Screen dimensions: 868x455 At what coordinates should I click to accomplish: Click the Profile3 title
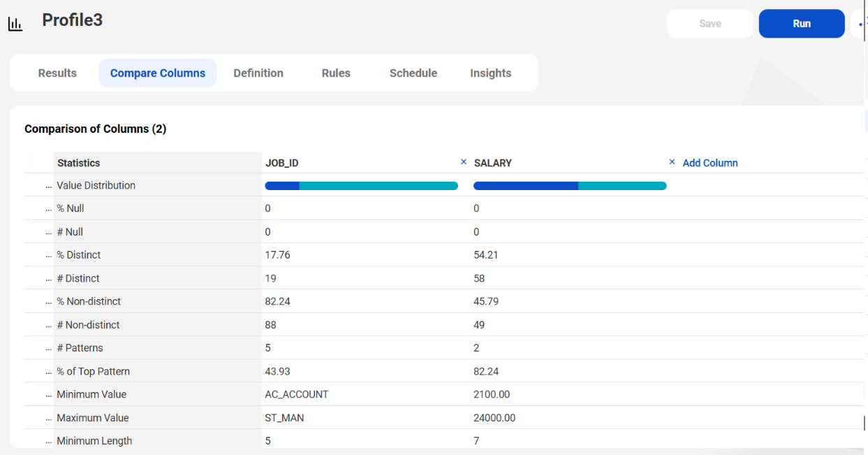tap(73, 20)
